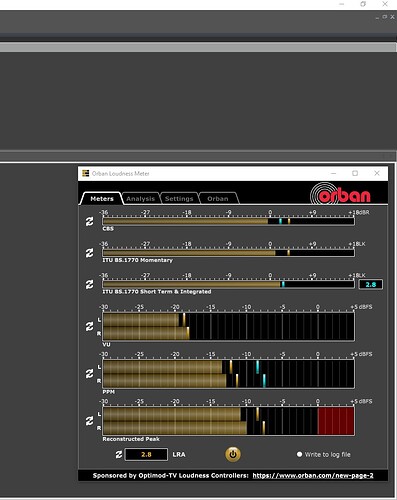Click the PPM right channel bar
Image resolution: width=397 pixels, height=500 pixels.
[x=228, y=381]
